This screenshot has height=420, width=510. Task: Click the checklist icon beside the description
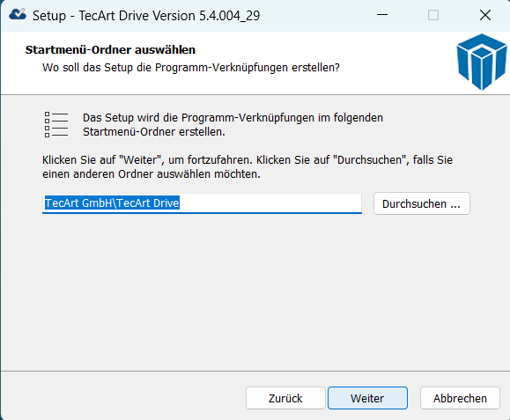pyautogui.click(x=56, y=124)
